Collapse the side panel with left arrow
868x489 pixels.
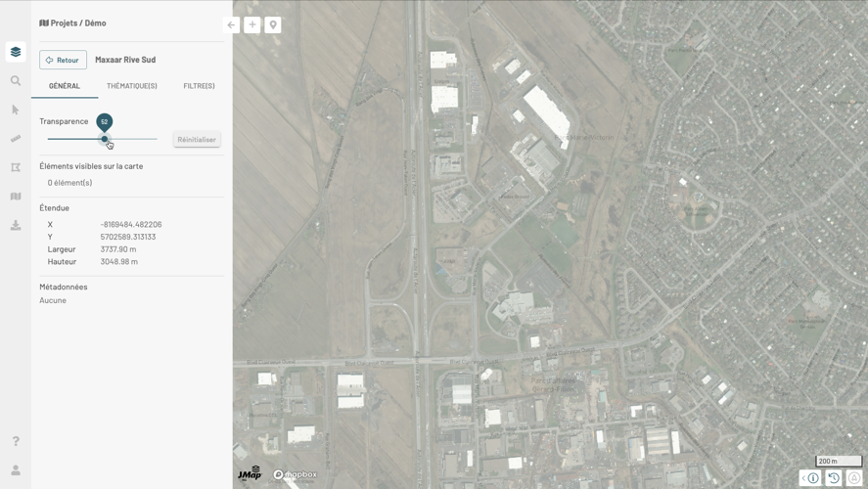point(231,24)
